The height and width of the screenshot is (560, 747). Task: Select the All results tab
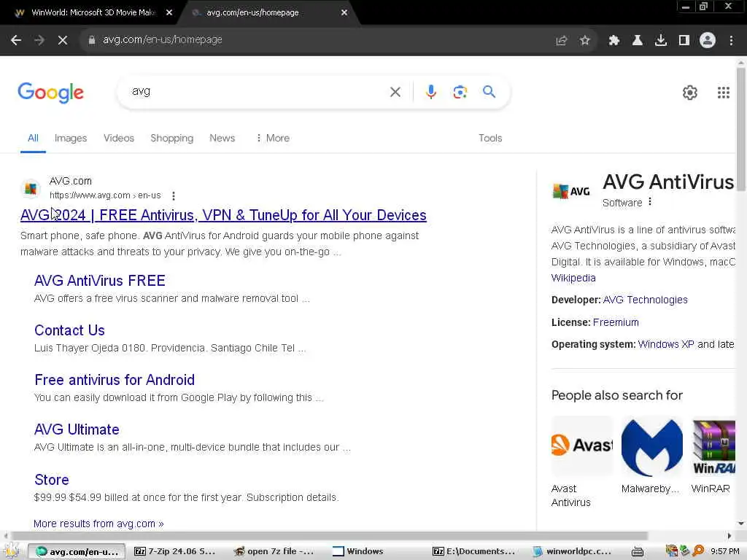click(33, 138)
